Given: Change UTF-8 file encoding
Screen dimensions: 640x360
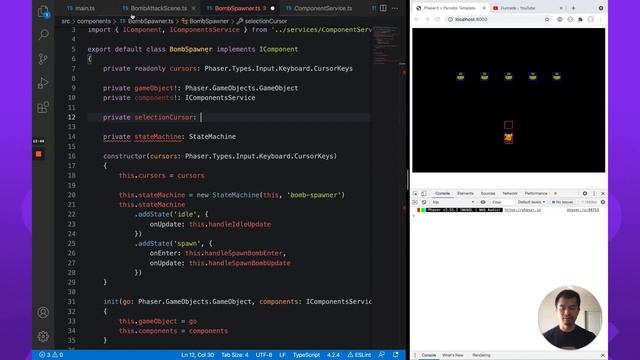Looking at the screenshot, I should tap(264, 355).
